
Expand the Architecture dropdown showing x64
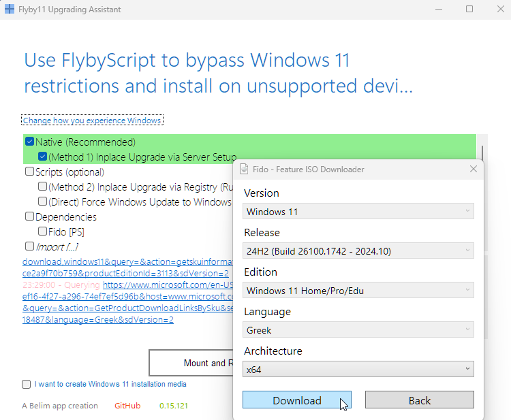click(x=358, y=369)
